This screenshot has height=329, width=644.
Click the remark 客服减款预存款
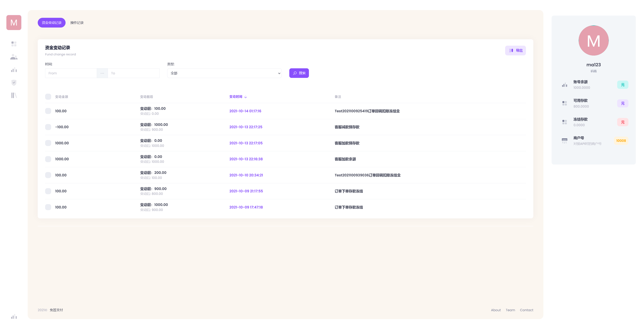coord(347,127)
